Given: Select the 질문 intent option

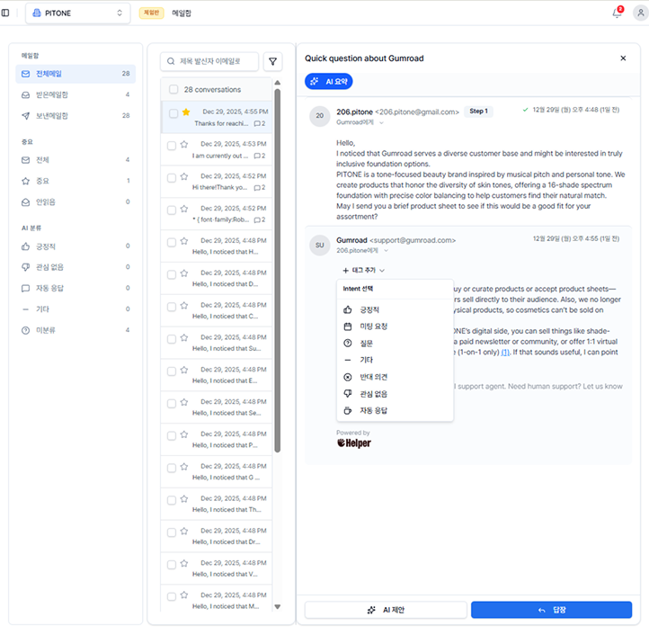Looking at the screenshot, I should (395, 344).
